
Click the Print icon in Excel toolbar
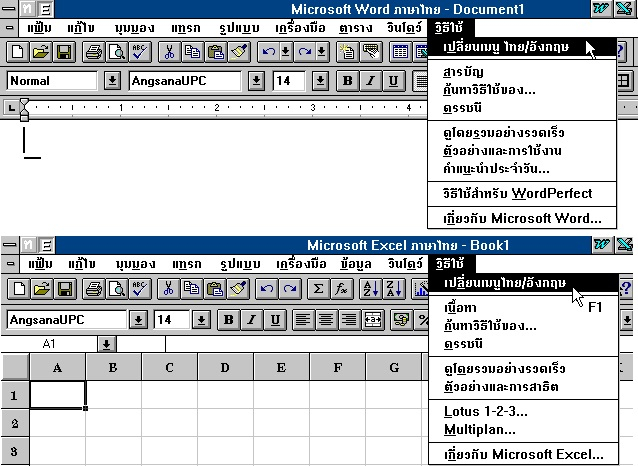point(94,289)
